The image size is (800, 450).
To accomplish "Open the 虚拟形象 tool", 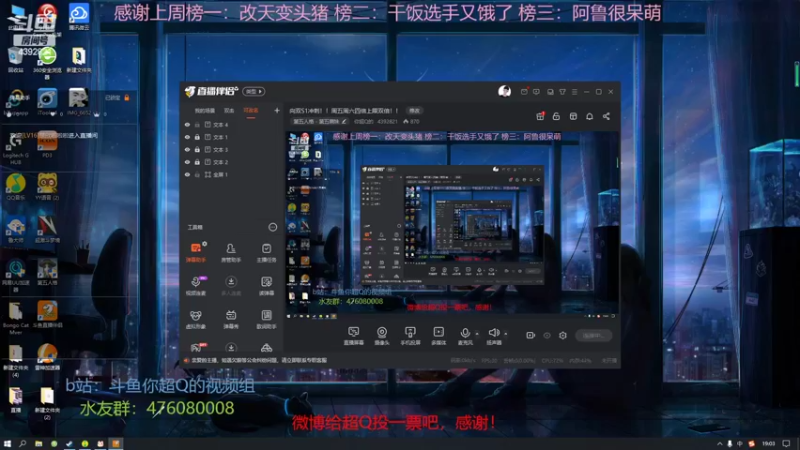I will tap(196, 319).
